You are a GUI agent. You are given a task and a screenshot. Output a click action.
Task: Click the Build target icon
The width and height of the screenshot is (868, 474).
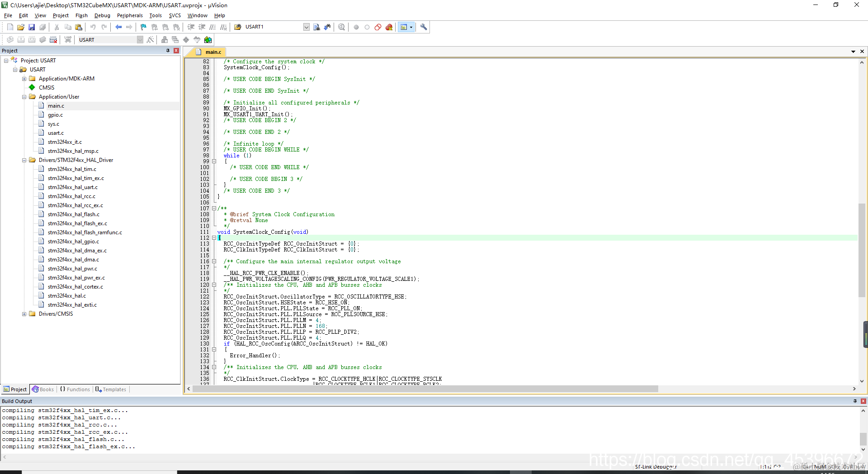(21, 40)
